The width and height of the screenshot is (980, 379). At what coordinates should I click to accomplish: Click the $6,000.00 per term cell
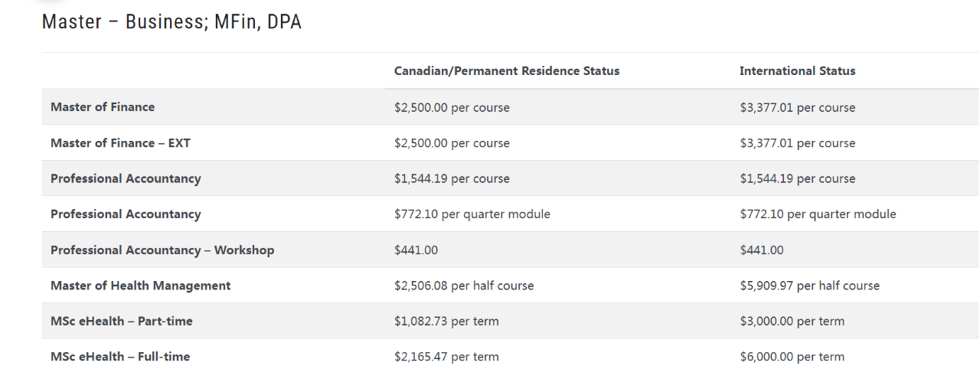(x=792, y=357)
